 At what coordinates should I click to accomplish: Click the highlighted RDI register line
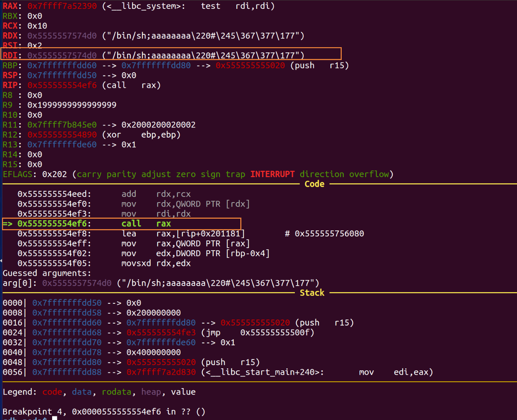pyautogui.click(x=171, y=55)
